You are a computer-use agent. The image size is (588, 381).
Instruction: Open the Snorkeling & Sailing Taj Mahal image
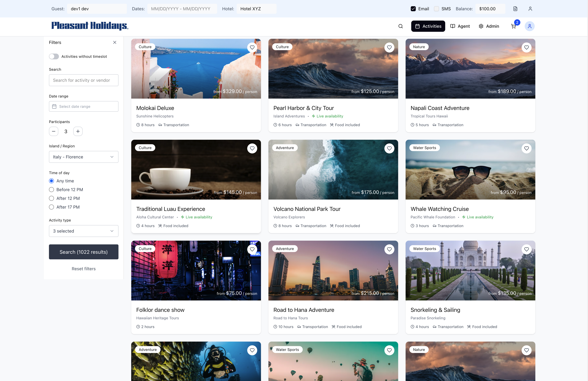(470, 271)
